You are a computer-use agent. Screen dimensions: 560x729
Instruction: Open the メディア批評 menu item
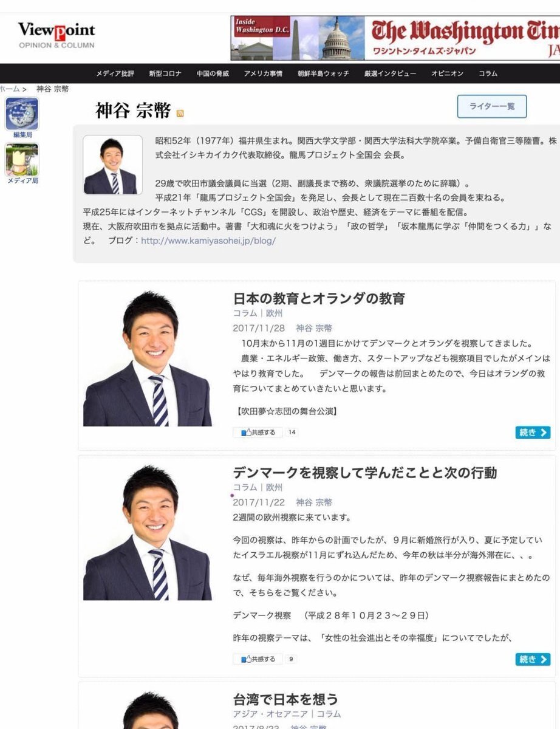coord(115,74)
